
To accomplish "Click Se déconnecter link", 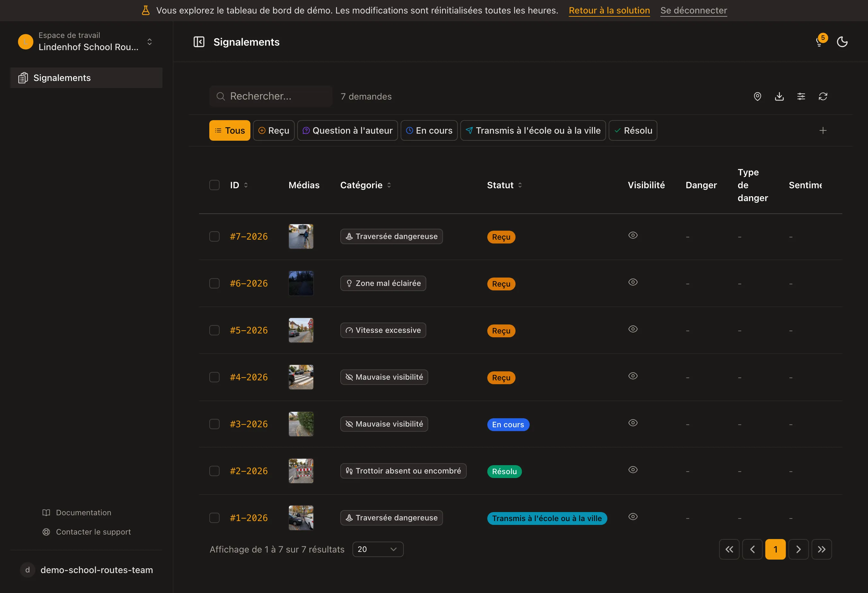I will click(x=694, y=11).
